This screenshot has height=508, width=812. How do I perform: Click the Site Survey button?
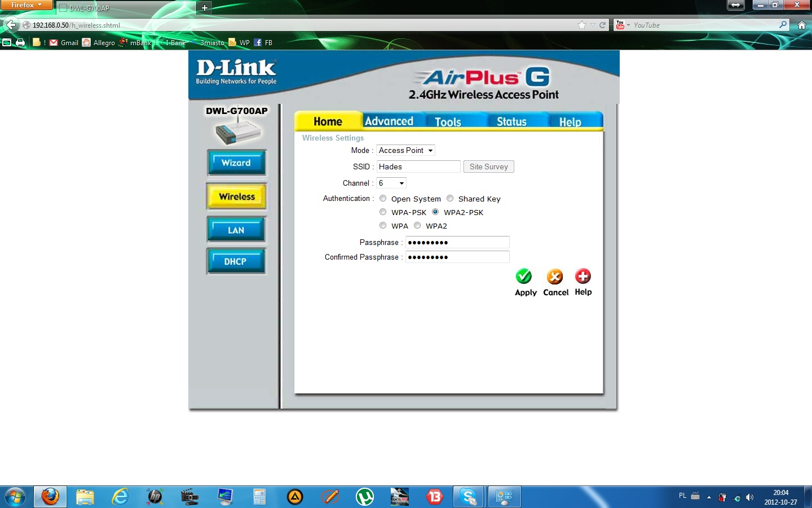pos(489,167)
